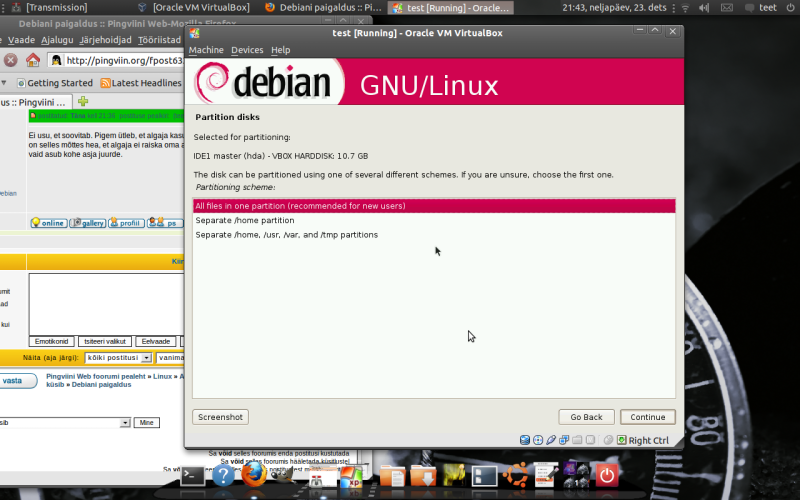Choose separate /home, /usr, /var, /tmp partitions

pos(434,235)
